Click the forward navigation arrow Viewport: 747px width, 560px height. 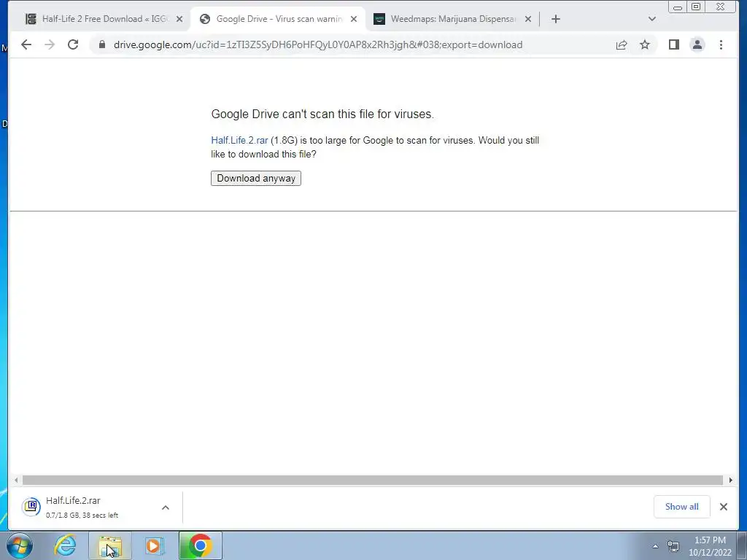(50, 44)
